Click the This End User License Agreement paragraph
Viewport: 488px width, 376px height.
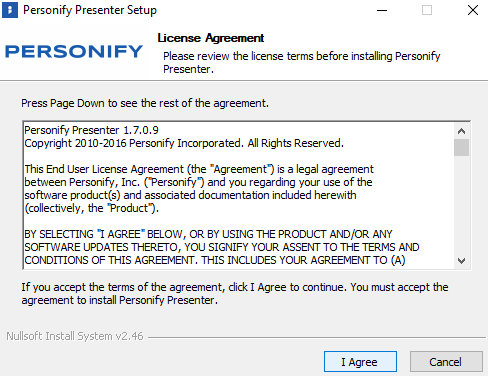pyautogui.click(x=199, y=189)
